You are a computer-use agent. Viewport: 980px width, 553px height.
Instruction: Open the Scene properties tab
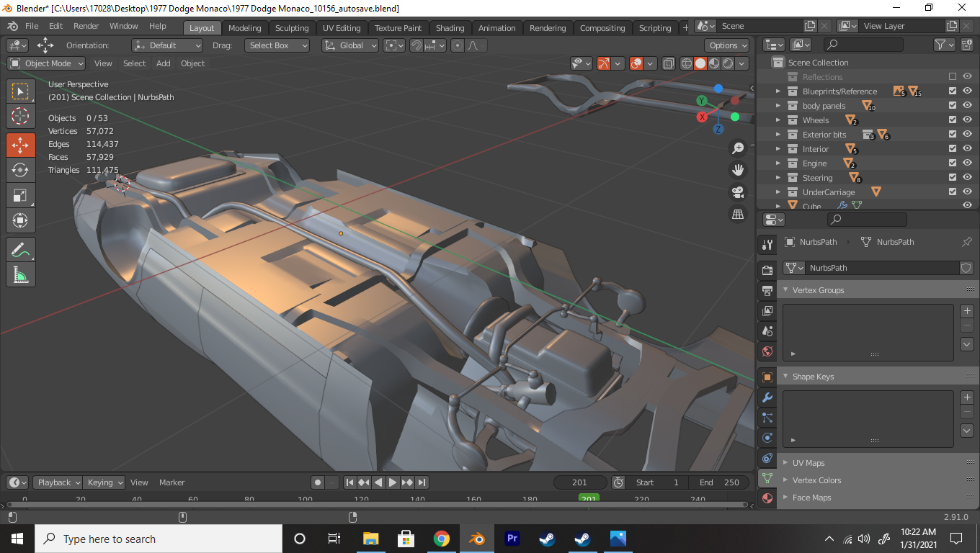767,331
